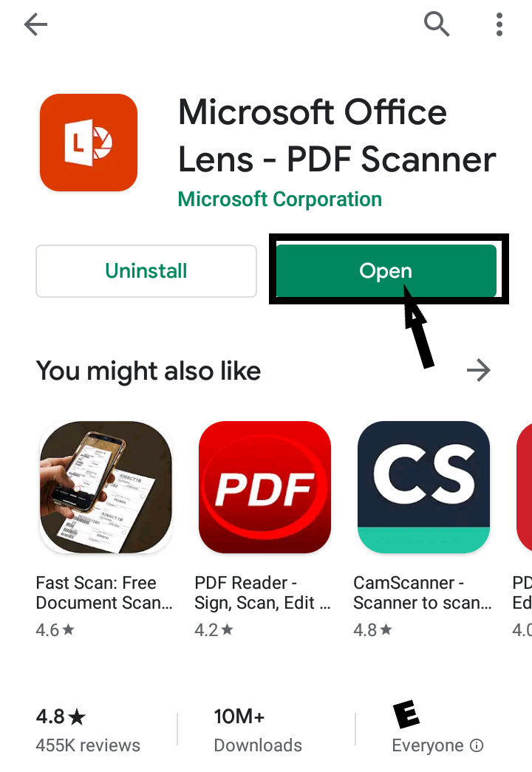Image resolution: width=532 pixels, height=772 pixels.
Task: Tap the info icon next to Everyone
Action: click(x=477, y=745)
